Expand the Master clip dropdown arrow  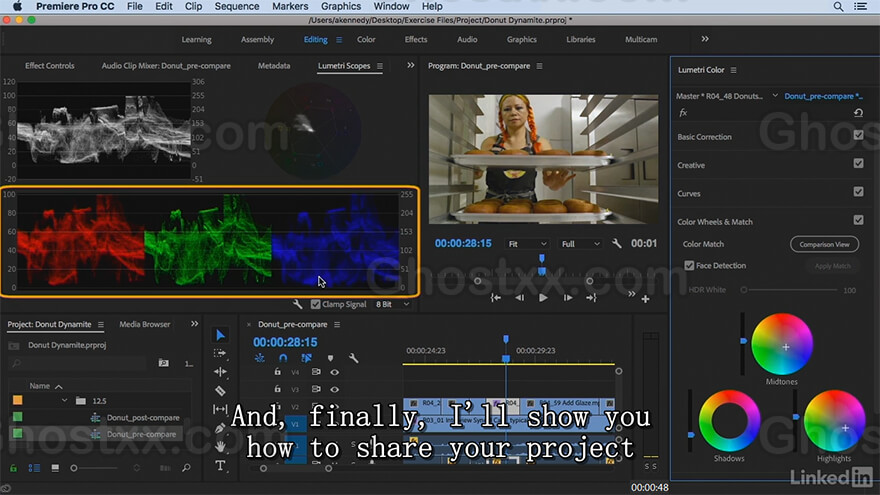775,96
